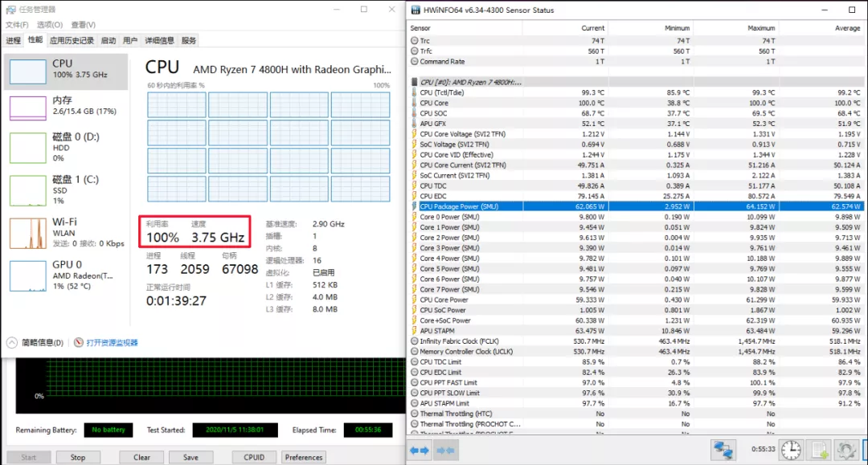
Task: Click the Infinity Fabric Clock row icon
Action: [x=414, y=341]
